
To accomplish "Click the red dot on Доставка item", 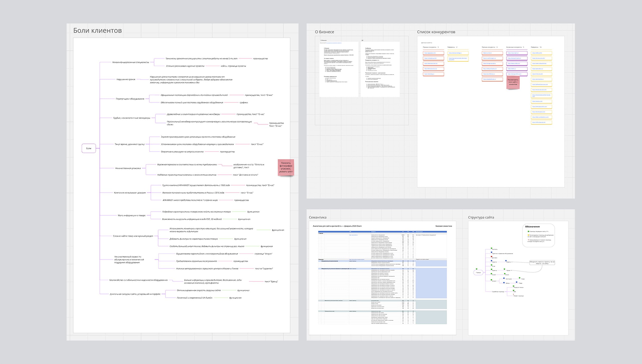I will [x=492, y=256].
